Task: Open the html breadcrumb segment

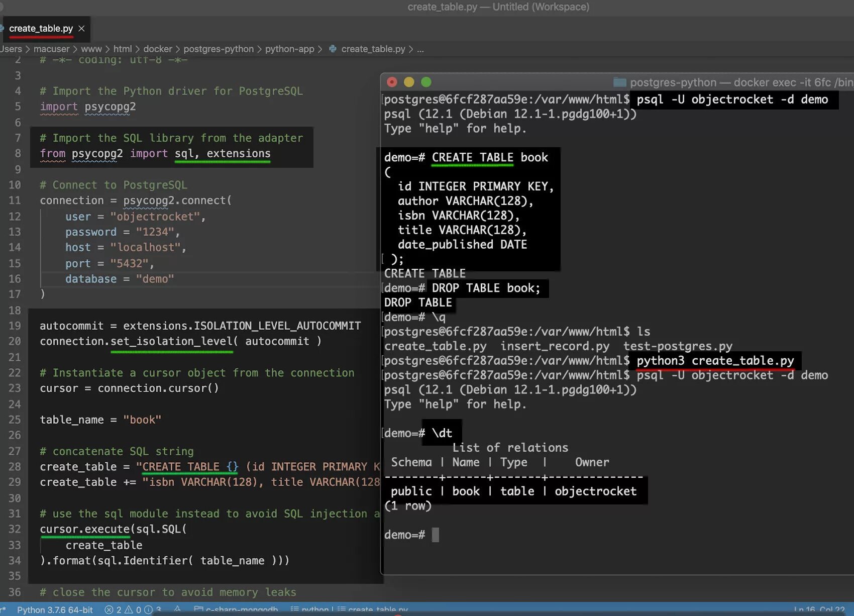Action: pyautogui.click(x=123, y=49)
